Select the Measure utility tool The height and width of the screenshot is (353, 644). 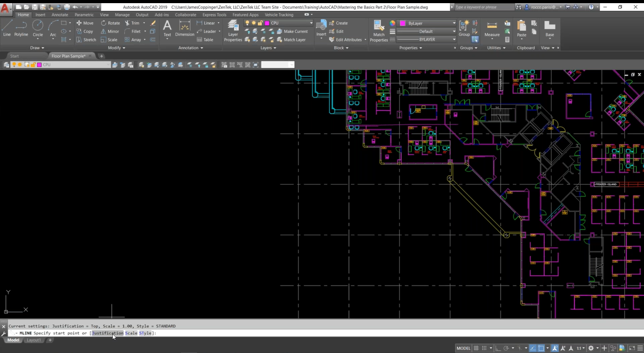tap(492, 29)
